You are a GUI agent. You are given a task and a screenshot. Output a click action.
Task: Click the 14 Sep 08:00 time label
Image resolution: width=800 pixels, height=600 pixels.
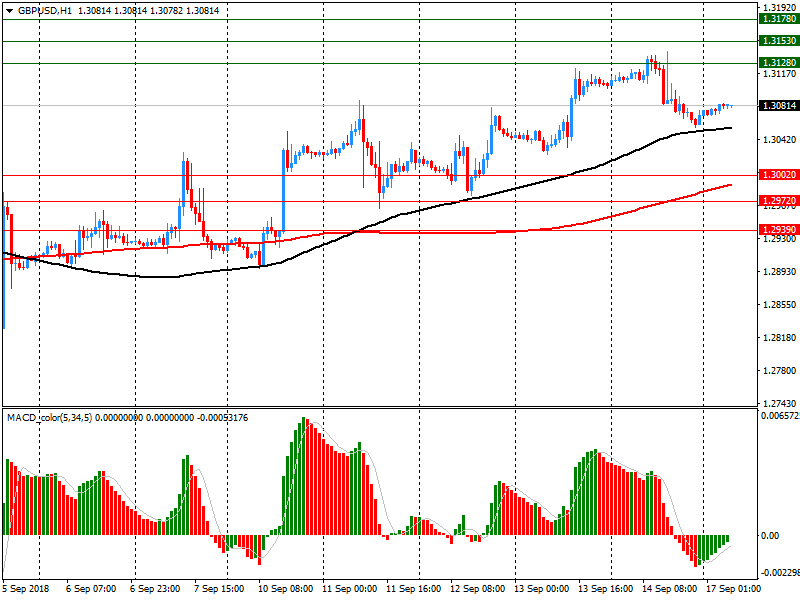click(x=669, y=589)
